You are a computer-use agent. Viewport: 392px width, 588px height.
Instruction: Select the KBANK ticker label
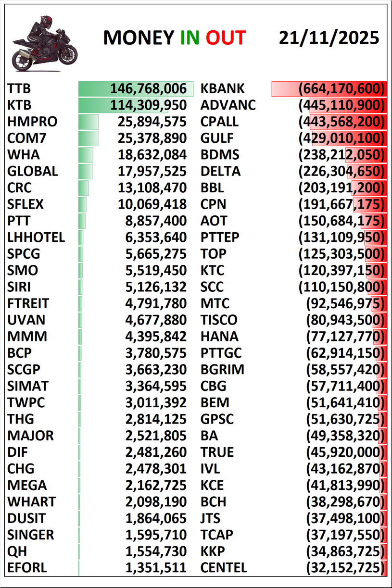pyautogui.click(x=222, y=89)
